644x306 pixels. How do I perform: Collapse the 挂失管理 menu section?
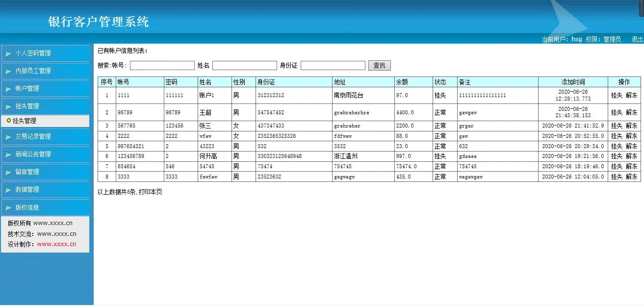pos(45,106)
